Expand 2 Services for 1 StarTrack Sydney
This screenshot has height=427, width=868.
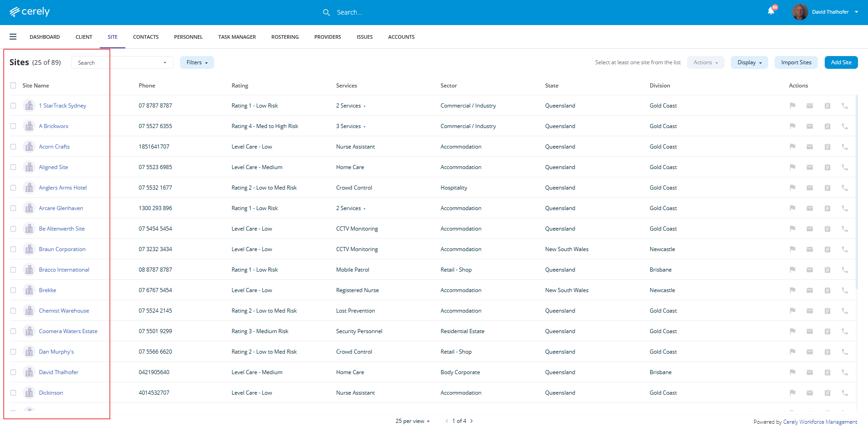tap(351, 106)
